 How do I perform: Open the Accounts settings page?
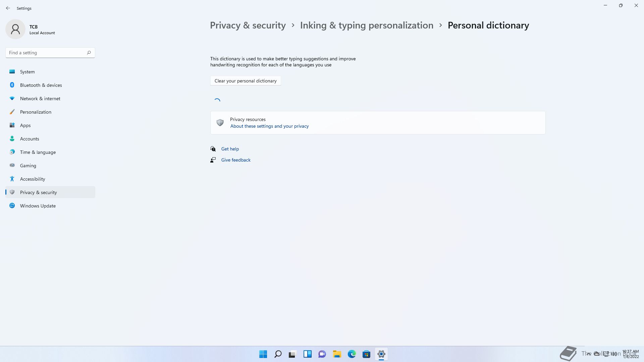click(x=30, y=139)
